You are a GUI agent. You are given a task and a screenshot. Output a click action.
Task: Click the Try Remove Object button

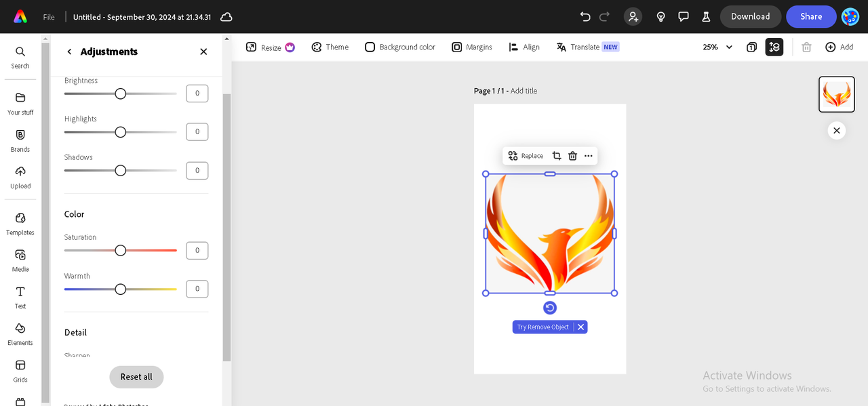click(543, 327)
